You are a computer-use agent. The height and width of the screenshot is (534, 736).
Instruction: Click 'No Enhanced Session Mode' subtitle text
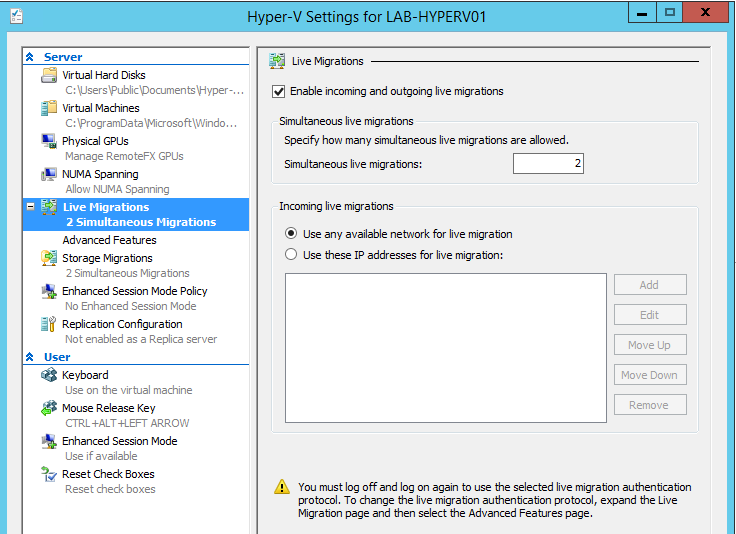131,306
